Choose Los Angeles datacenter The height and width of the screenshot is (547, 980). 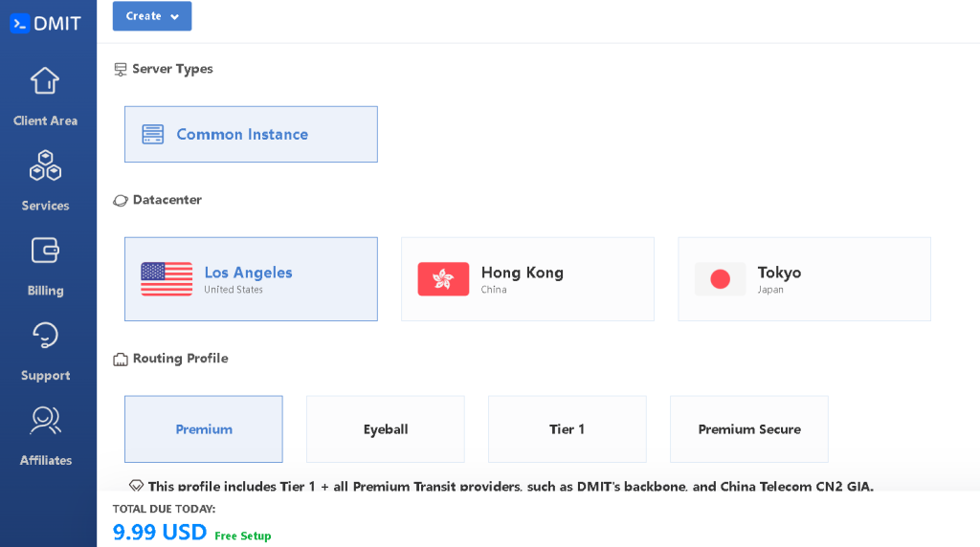pyautogui.click(x=251, y=279)
